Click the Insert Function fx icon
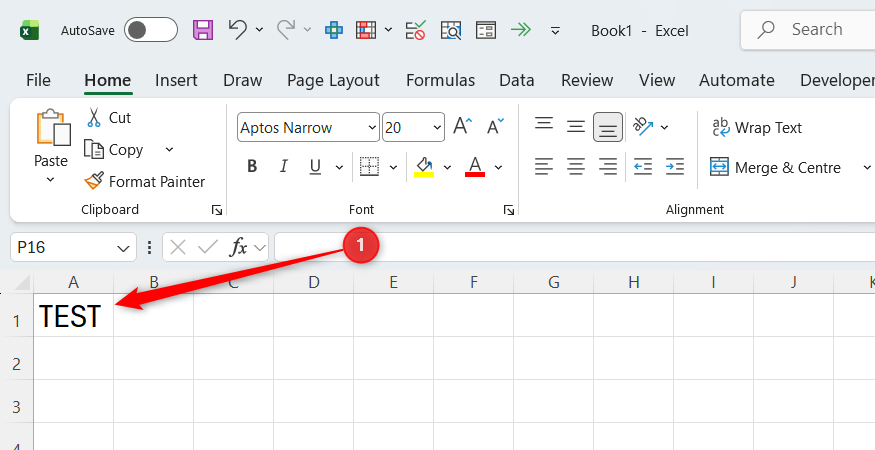 point(238,247)
